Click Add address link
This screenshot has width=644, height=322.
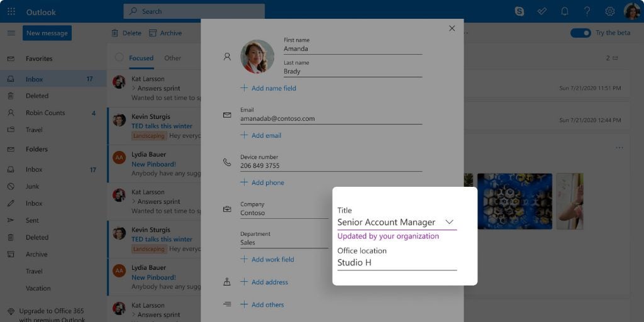coord(264,282)
